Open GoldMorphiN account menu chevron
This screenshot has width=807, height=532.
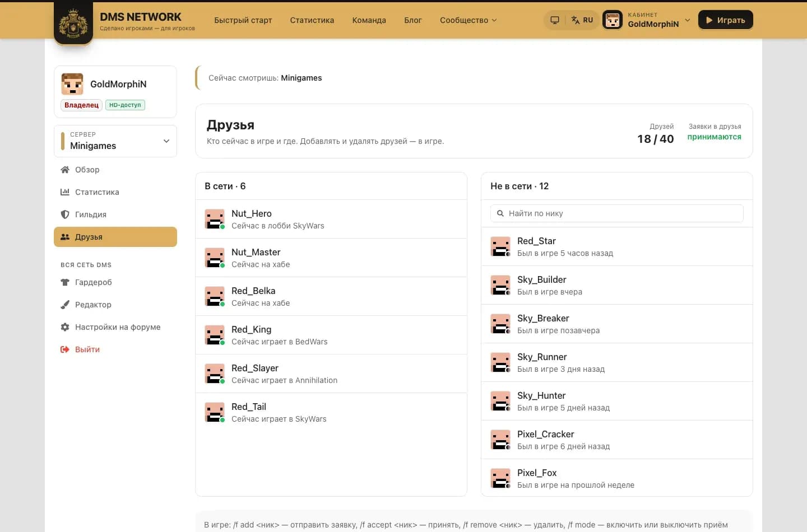(x=688, y=20)
